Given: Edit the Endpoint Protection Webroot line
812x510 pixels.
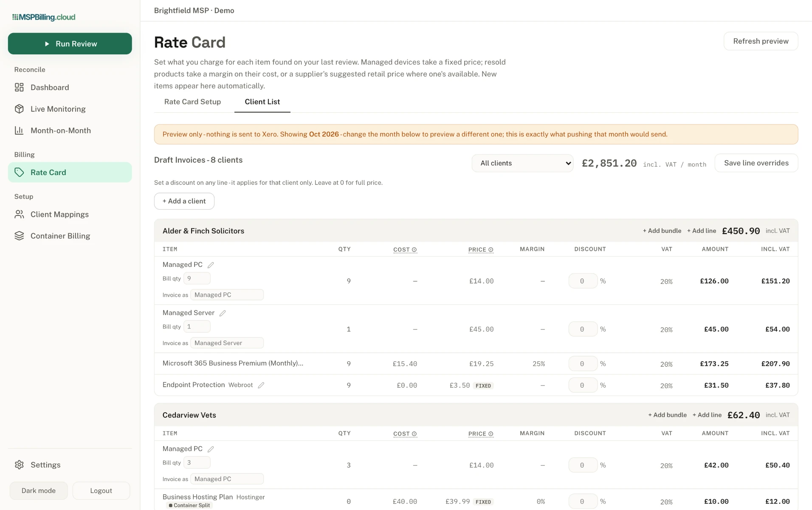Looking at the screenshot, I should [261, 385].
